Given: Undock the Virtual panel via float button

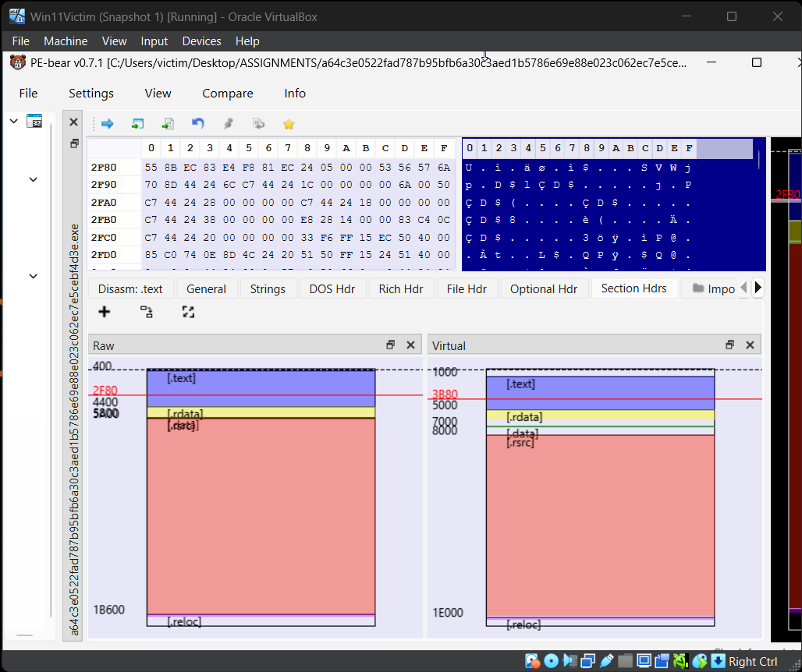Looking at the screenshot, I should pyautogui.click(x=730, y=345).
